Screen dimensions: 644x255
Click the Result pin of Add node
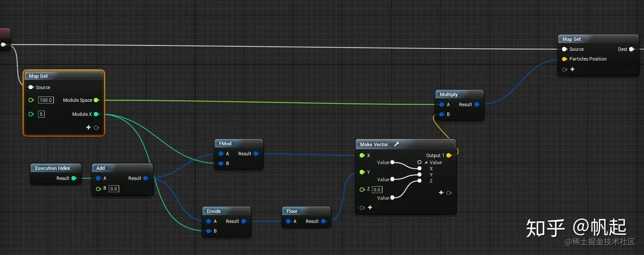[x=146, y=178]
